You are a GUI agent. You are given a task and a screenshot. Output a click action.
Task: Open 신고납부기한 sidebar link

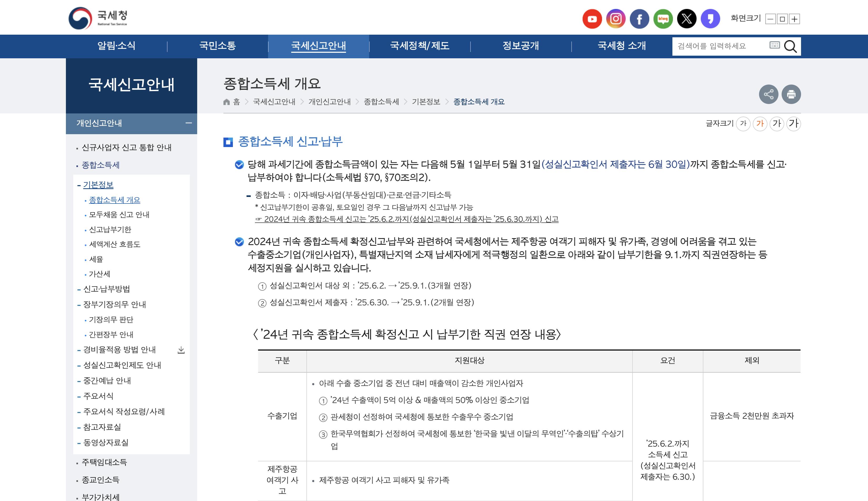point(110,229)
